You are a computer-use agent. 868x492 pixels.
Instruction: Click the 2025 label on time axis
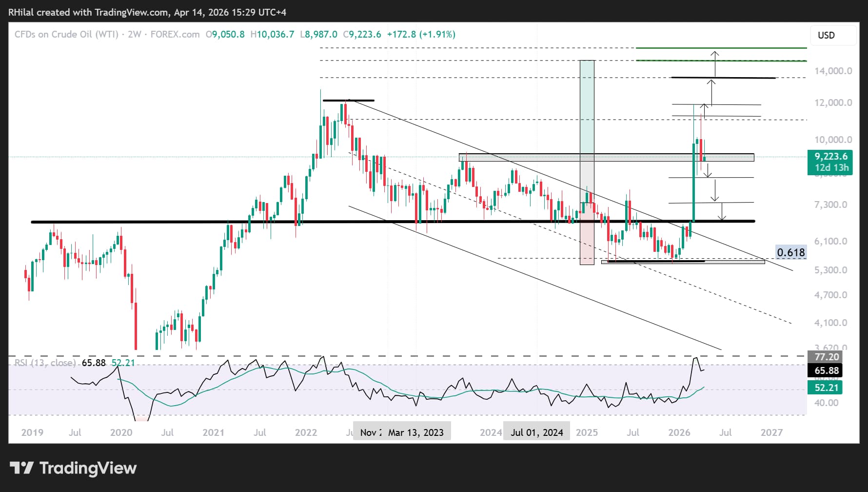pyautogui.click(x=587, y=432)
